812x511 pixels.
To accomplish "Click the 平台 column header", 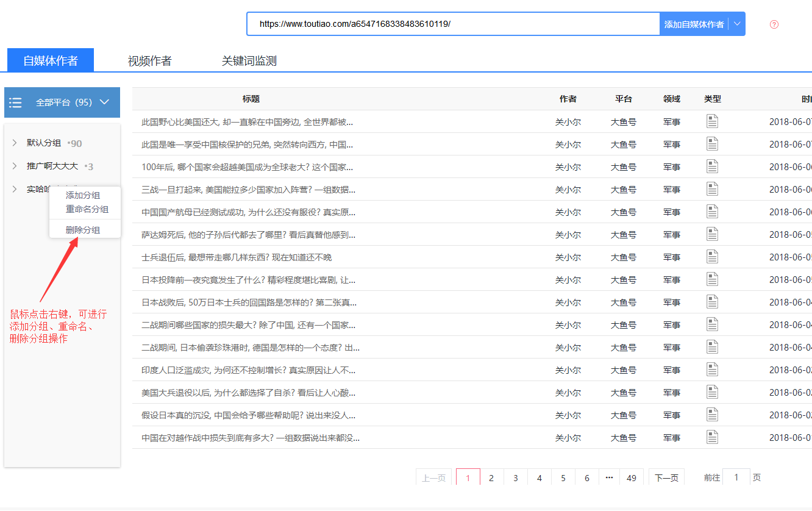I will pyautogui.click(x=624, y=99).
